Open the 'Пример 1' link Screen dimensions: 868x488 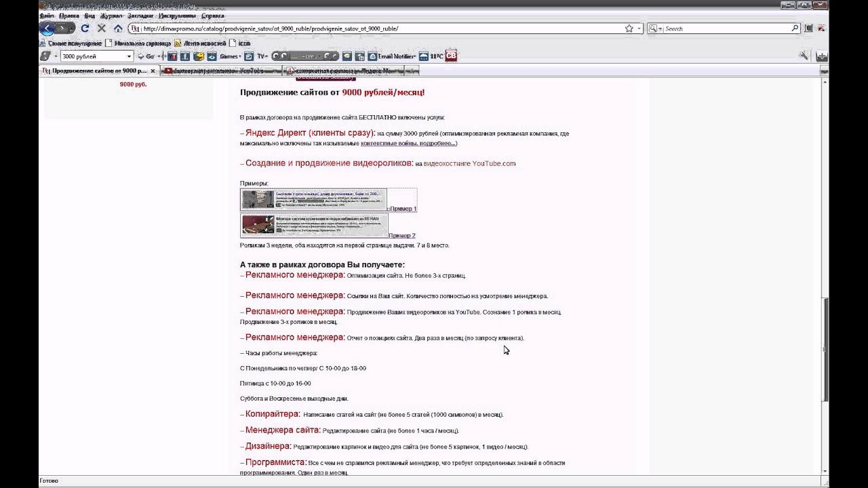(x=403, y=209)
